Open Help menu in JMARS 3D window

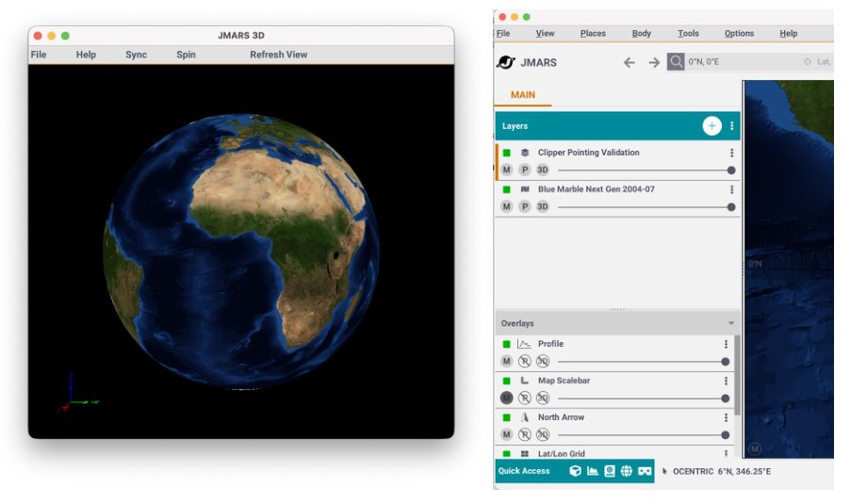87,55
